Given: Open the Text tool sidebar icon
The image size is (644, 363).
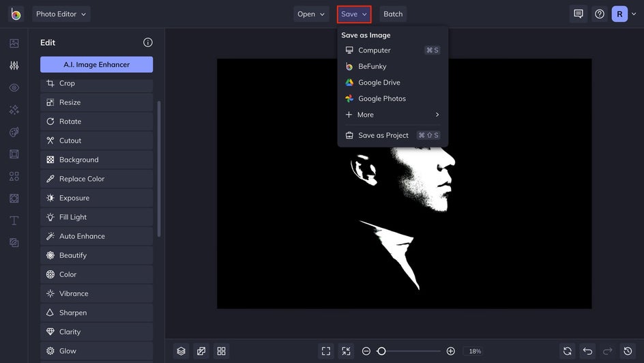Looking at the screenshot, I should click(x=14, y=220).
